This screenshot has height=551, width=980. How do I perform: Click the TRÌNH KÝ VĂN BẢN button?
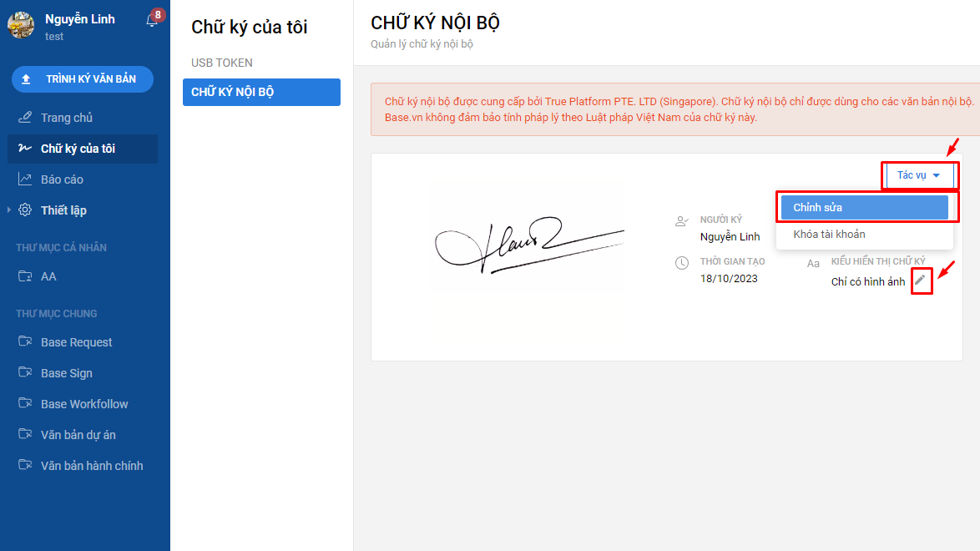[x=83, y=79]
